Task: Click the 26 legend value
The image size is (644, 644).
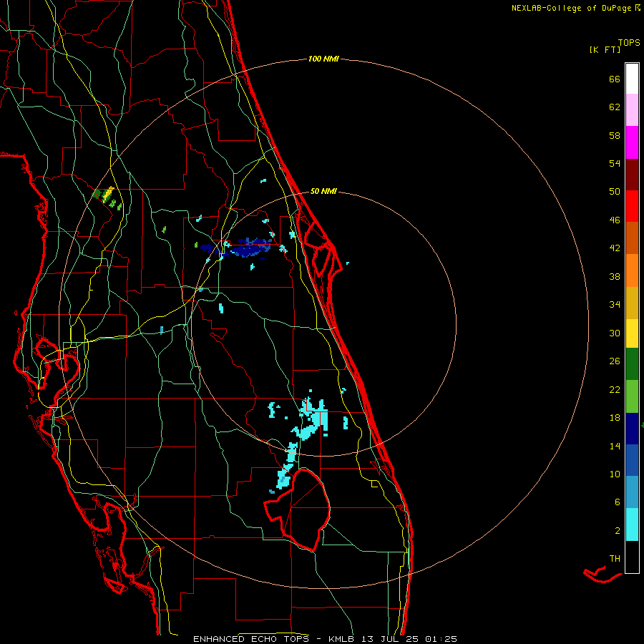Action: point(615,361)
